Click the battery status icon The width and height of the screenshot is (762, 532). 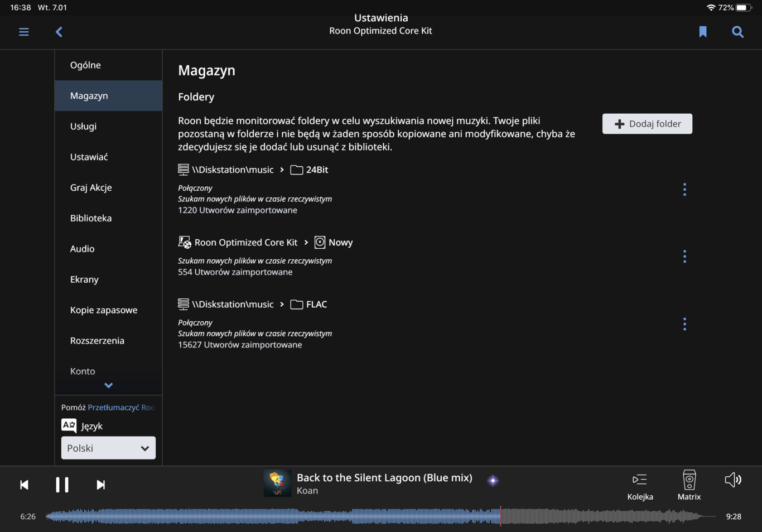pyautogui.click(x=744, y=8)
